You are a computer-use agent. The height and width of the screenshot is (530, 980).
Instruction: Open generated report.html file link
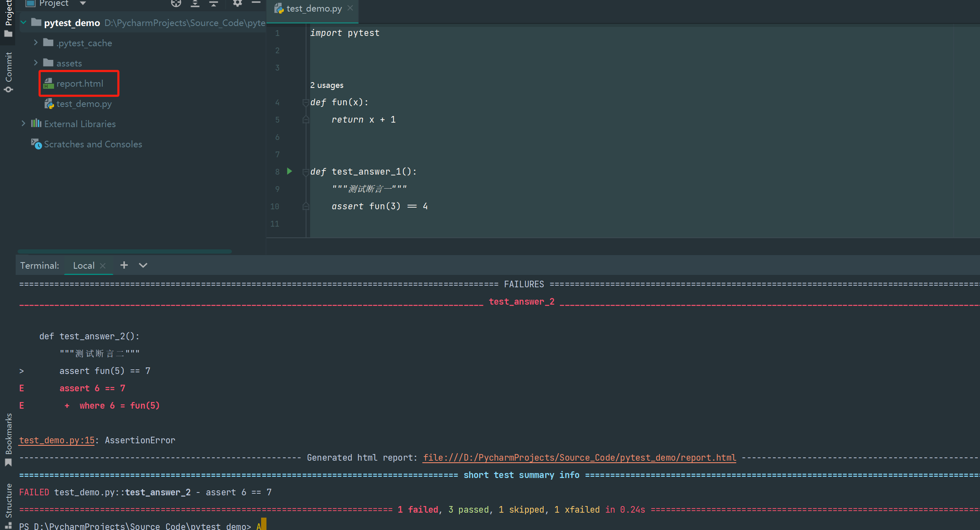pyautogui.click(x=579, y=457)
